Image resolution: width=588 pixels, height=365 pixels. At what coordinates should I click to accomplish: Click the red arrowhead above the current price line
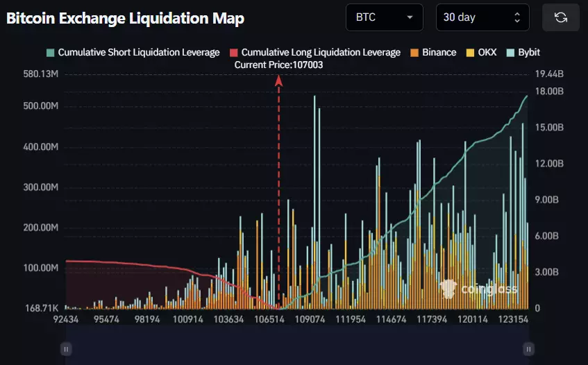pos(278,80)
